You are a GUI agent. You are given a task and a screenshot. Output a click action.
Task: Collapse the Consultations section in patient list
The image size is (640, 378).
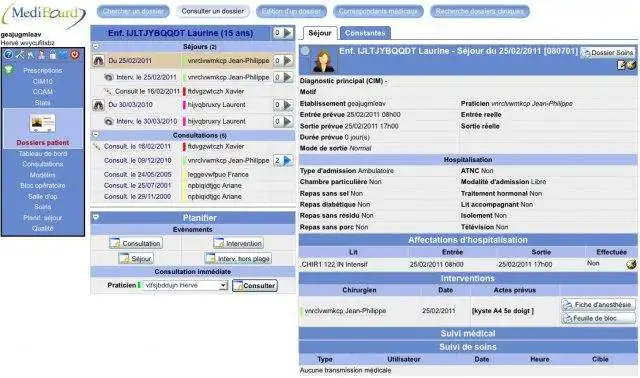96,135
